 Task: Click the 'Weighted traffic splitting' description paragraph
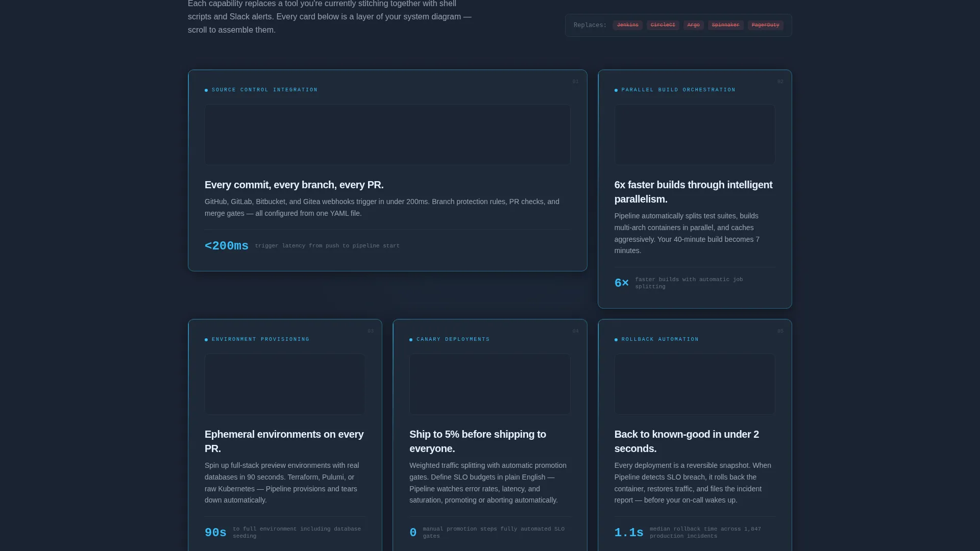click(488, 483)
